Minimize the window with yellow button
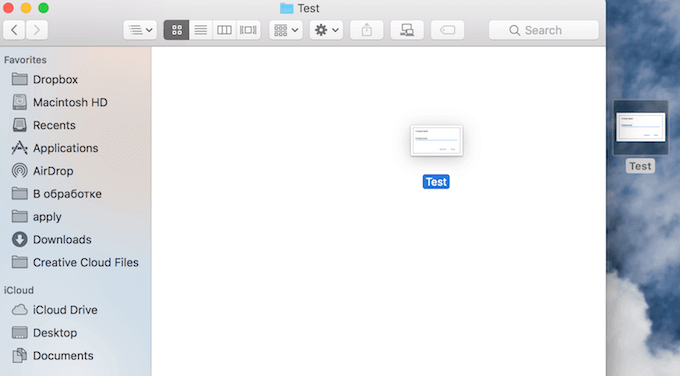The image size is (680, 376). 26,8
